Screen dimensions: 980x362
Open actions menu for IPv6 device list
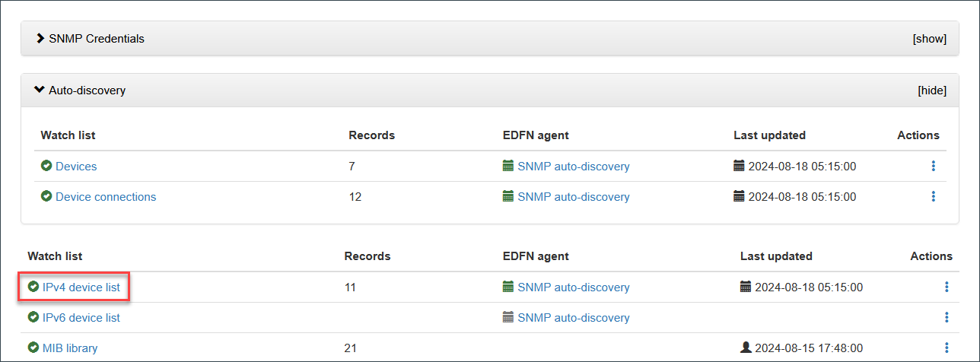947,318
